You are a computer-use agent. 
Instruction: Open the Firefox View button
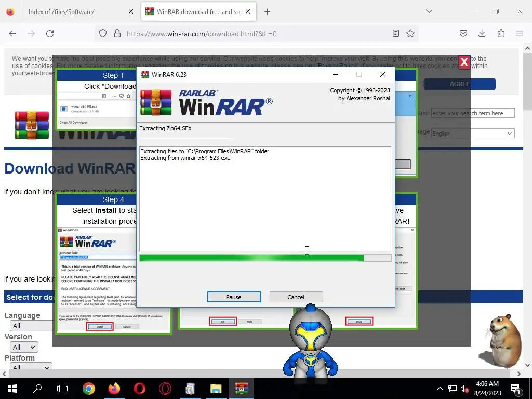pyautogui.click(x=10, y=12)
